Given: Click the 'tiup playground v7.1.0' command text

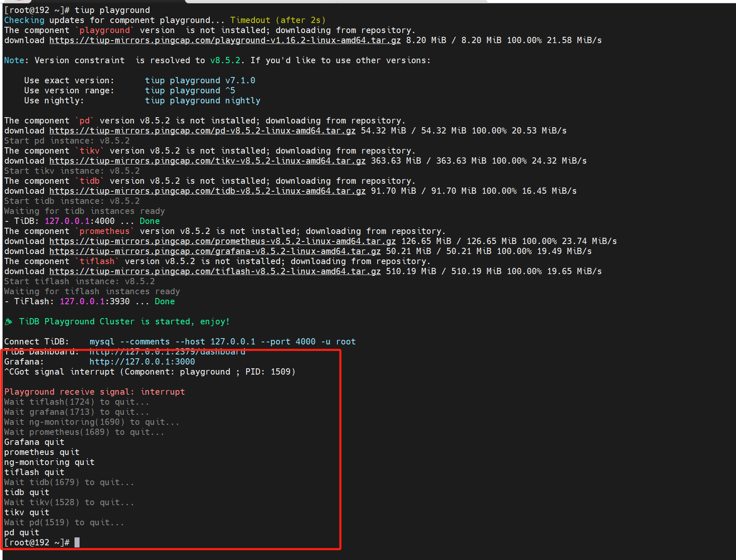Looking at the screenshot, I should click(200, 80).
